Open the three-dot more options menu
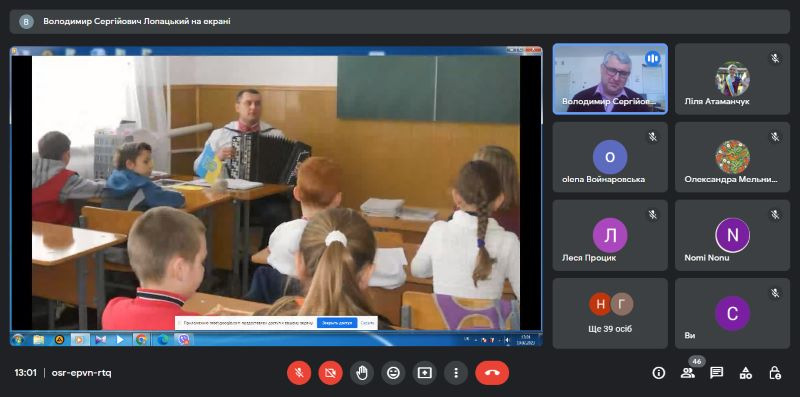Viewport: 800px width, 397px height. (x=456, y=373)
